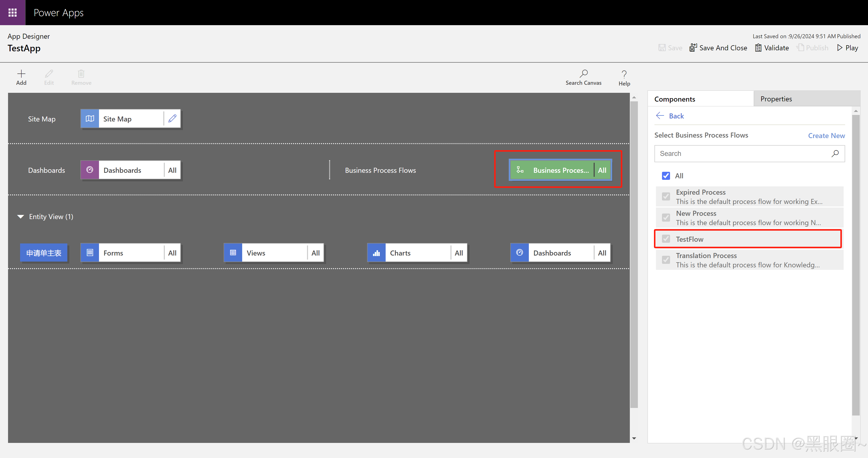Open the Office apps launcher
This screenshot has width=868, height=458.
click(13, 13)
